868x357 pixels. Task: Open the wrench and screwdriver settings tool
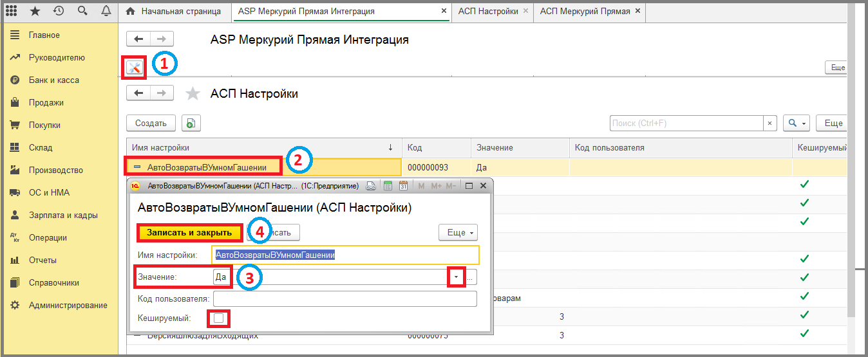[x=134, y=68]
